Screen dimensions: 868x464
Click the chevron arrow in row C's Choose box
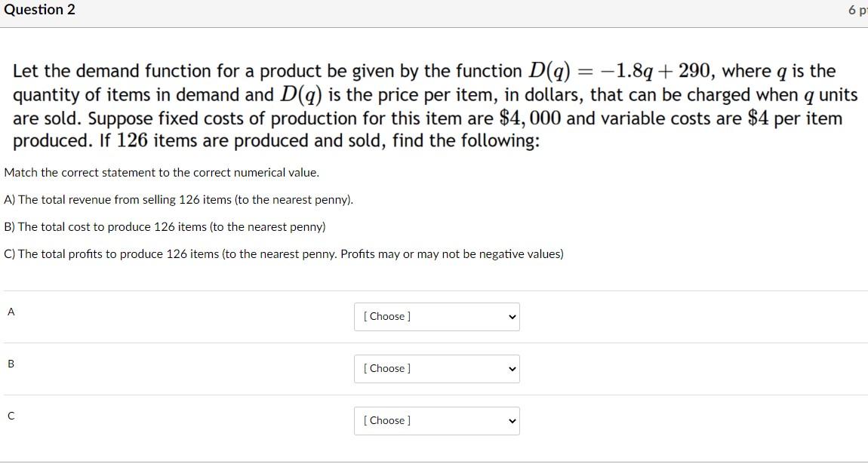point(512,420)
